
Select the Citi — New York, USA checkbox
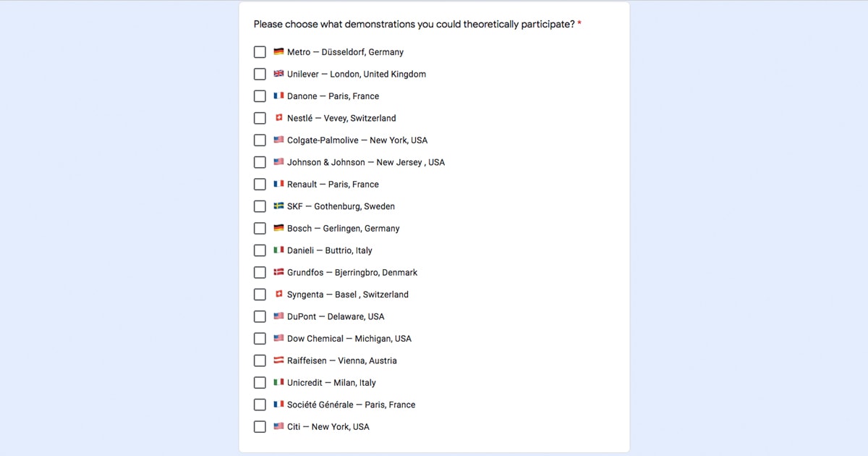point(260,427)
